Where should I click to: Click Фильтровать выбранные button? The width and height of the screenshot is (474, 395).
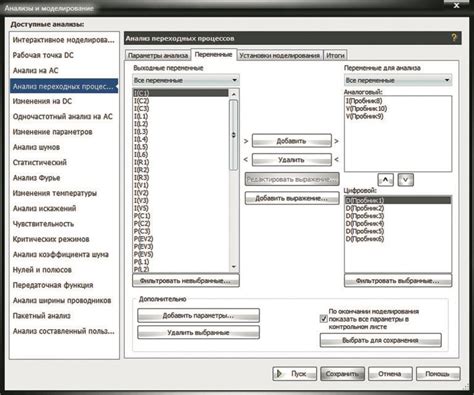pyautogui.click(x=398, y=281)
